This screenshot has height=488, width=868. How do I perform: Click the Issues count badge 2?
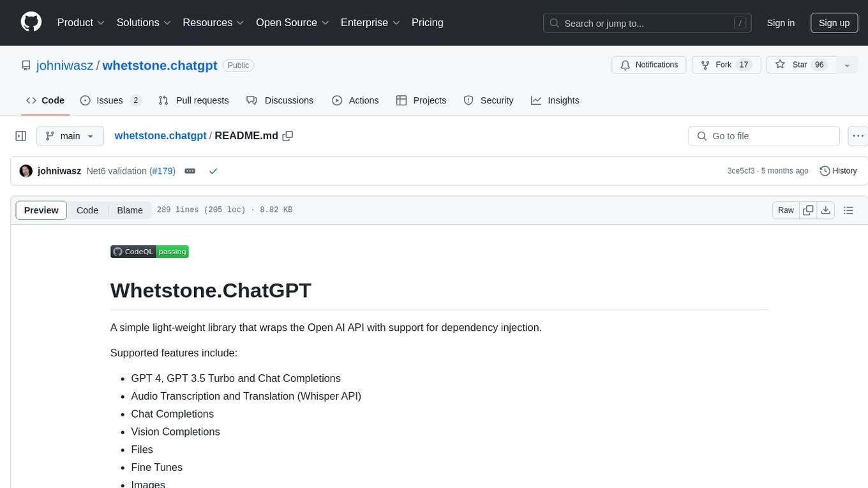[135, 100]
